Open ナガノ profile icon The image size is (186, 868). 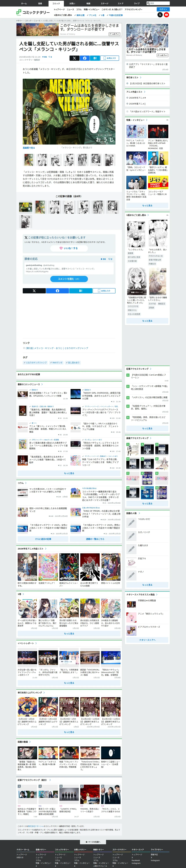131,575
